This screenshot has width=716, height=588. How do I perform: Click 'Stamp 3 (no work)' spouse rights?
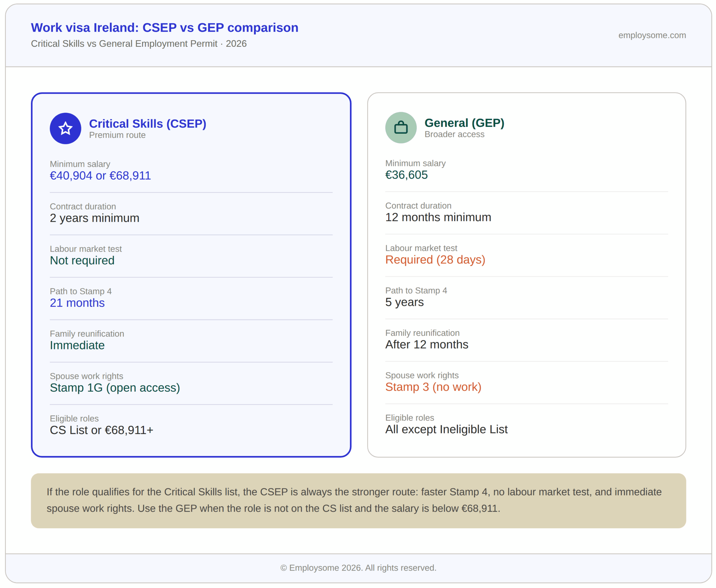click(433, 387)
